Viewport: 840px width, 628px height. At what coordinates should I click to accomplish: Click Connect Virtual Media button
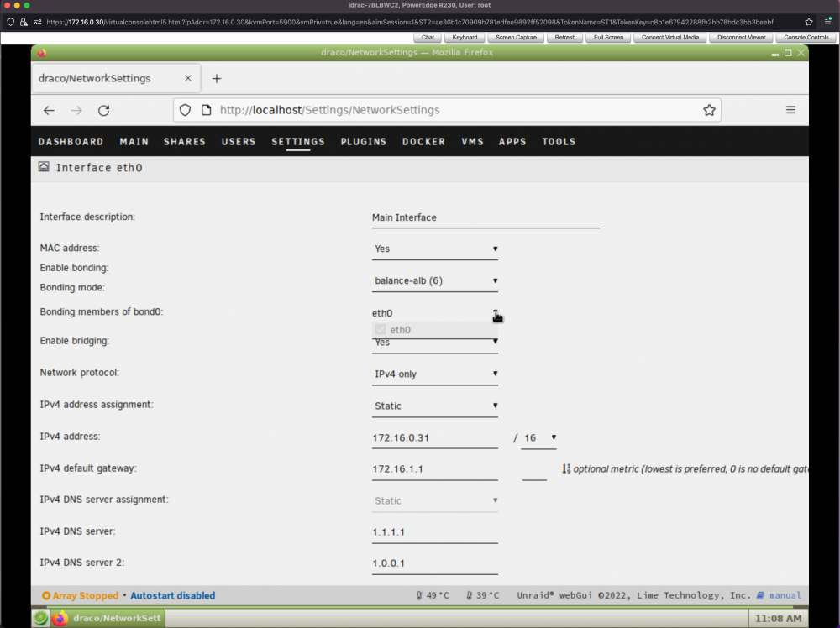point(670,38)
